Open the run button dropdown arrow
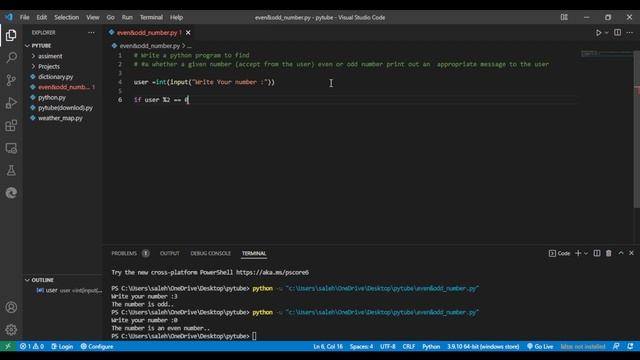The width and height of the screenshot is (640, 360). click(607, 33)
